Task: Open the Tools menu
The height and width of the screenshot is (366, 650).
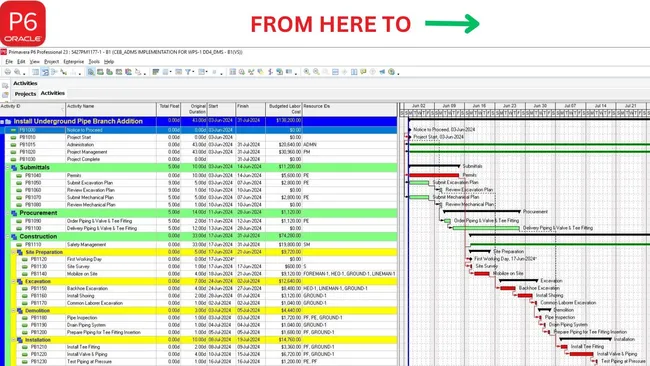Action: click(x=94, y=62)
